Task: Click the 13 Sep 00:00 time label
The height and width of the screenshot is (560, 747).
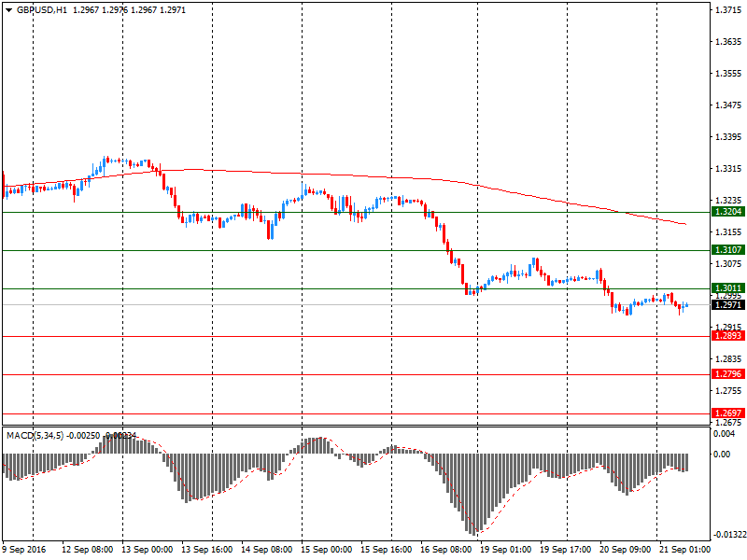Action: [148, 550]
